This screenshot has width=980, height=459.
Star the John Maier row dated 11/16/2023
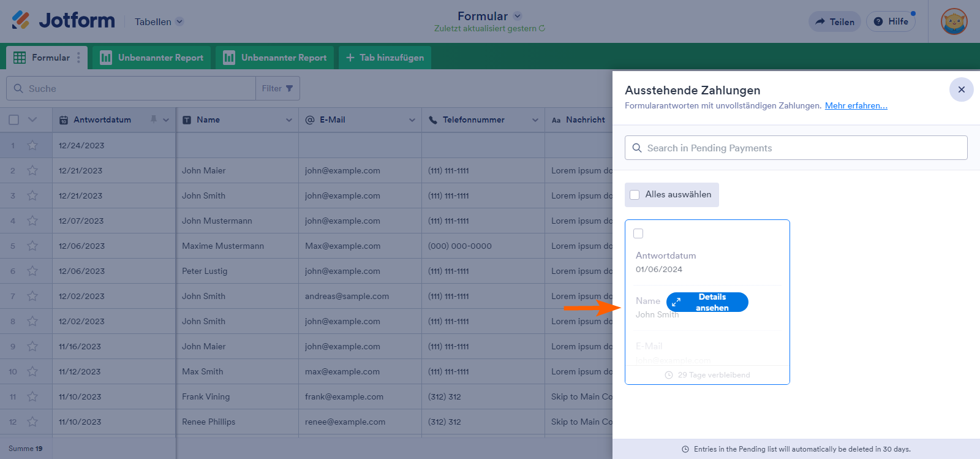(x=32, y=346)
